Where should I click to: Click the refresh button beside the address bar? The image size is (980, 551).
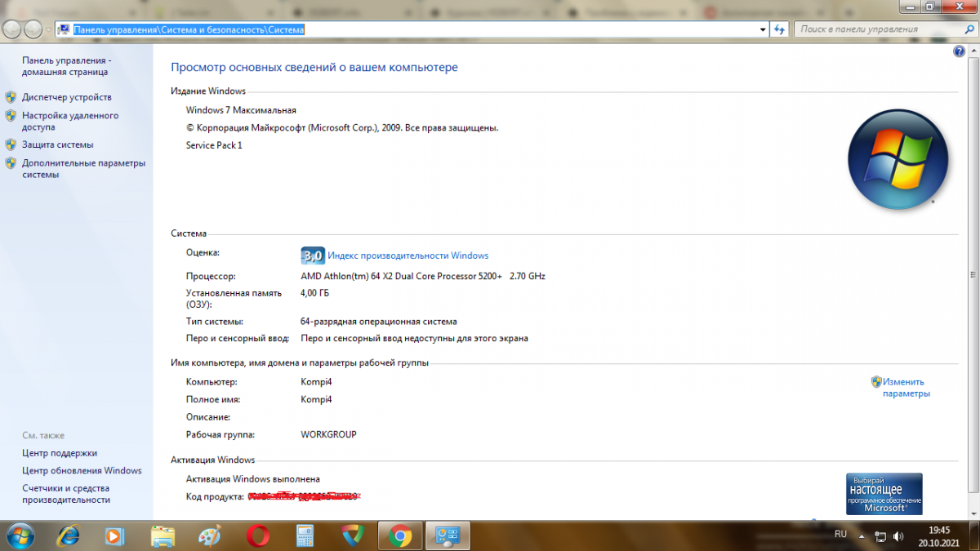780,29
